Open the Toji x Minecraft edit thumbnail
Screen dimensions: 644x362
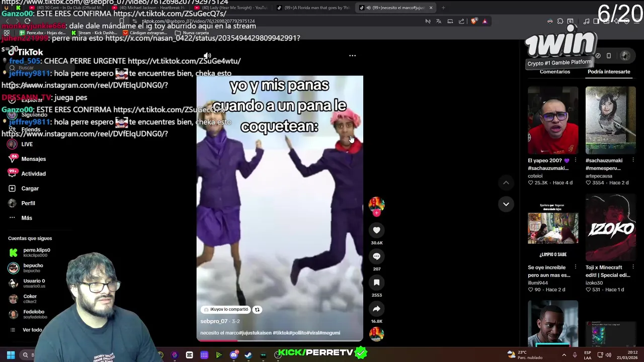coord(610,228)
